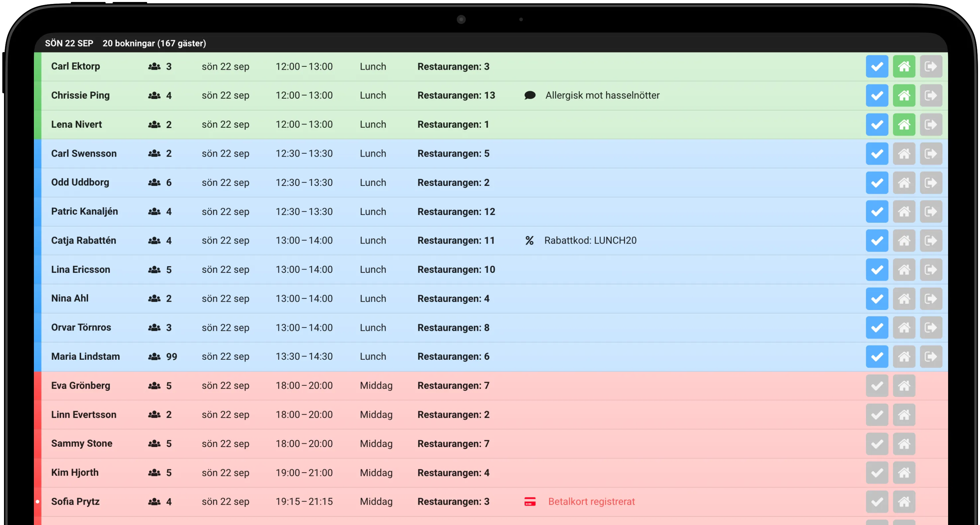This screenshot has width=980, height=525.
Task: Click Sammy Stone's table Restaurangen: 7
Action: point(453,444)
